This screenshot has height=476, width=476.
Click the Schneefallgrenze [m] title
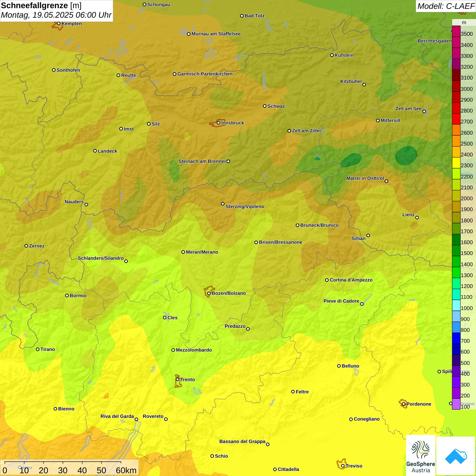coord(41,5)
